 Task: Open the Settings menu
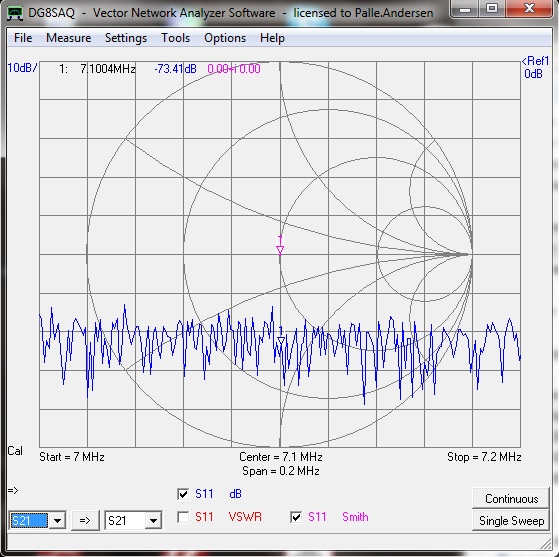coord(126,38)
